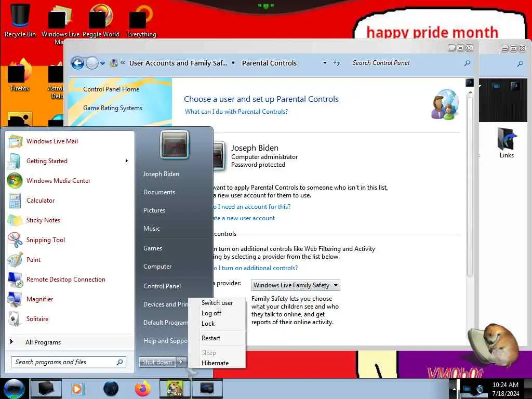Click the Shut down button
The width and height of the screenshot is (532, 399).
157,362
